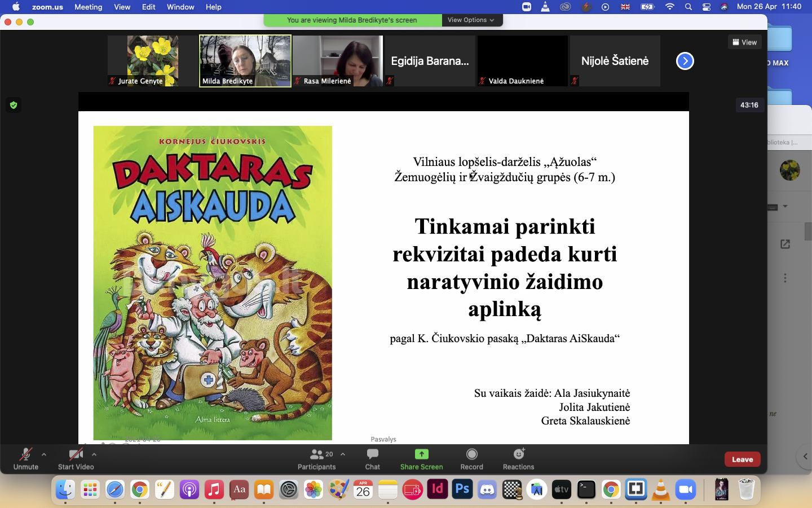
Task: Click the meeting timer 43:16
Action: [749, 105]
